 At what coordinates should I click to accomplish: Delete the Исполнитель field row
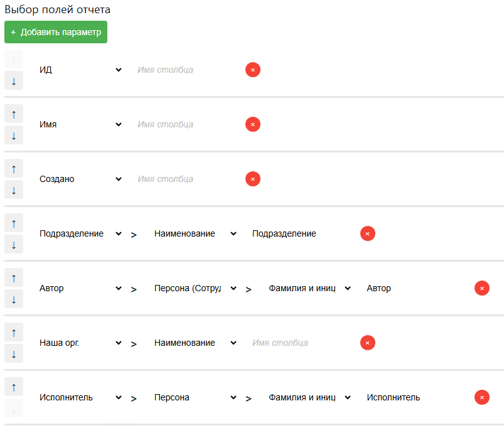point(481,397)
